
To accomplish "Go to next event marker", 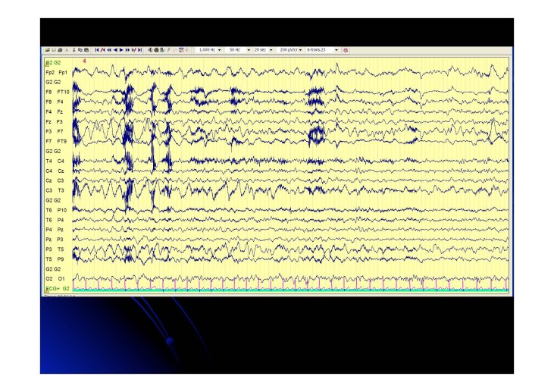I will click(x=134, y=50).
